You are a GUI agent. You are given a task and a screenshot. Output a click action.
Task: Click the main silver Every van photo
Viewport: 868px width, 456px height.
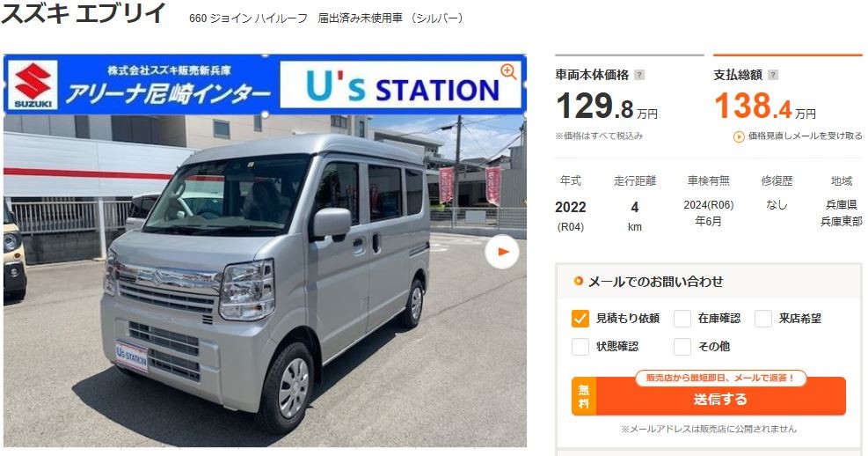click(265, 281)
